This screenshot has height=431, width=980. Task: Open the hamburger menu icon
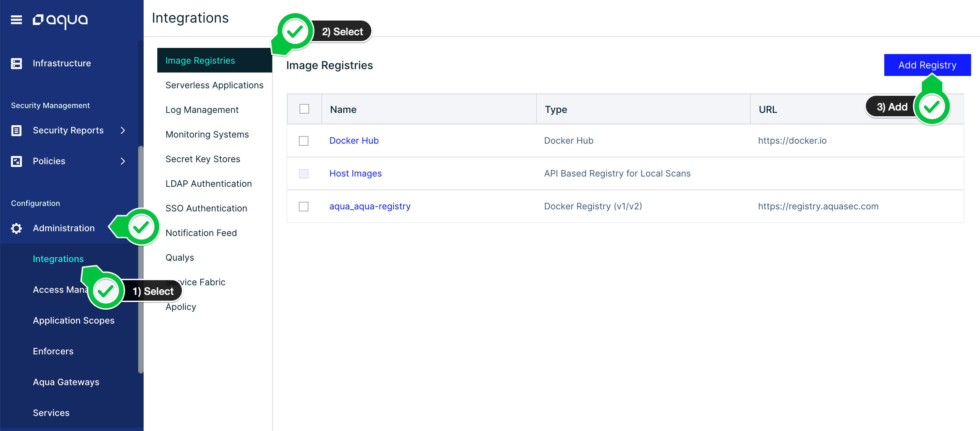pyautogui.click(x=16, y=19)
